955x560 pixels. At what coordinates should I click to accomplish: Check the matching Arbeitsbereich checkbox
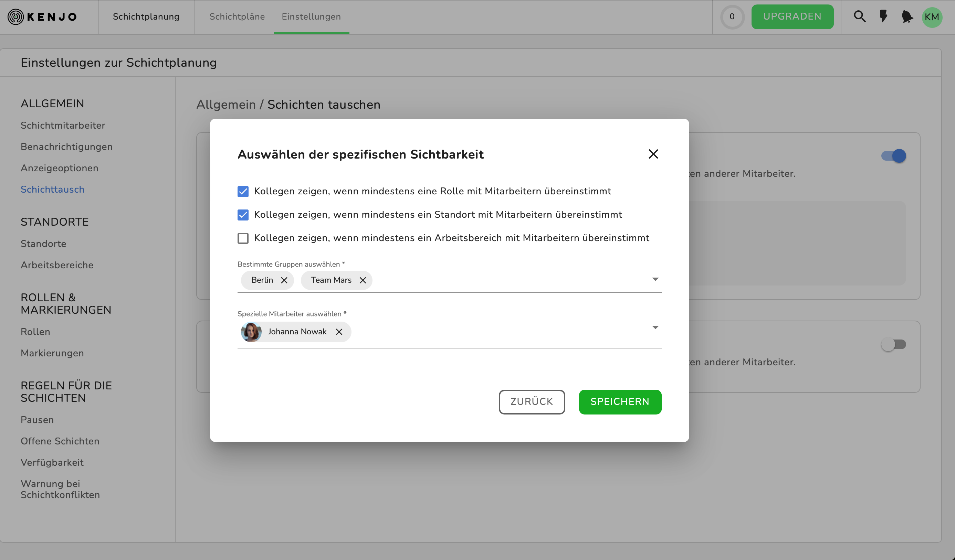[x=243, y=238]
